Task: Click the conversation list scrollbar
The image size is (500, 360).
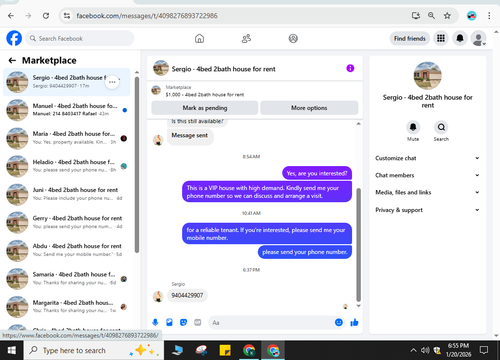Action: tap(137, 165)
